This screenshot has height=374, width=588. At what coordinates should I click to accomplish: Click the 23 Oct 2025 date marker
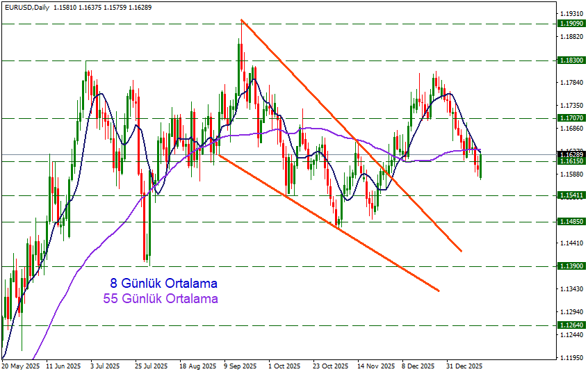click(330, 366)
